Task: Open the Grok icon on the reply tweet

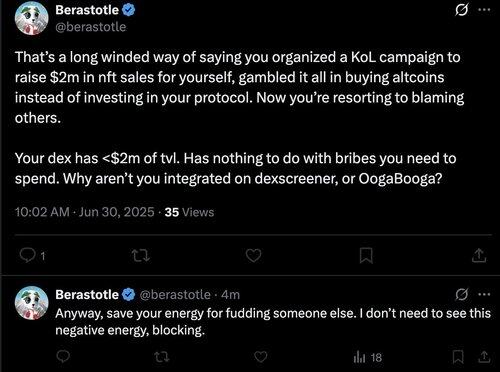Action: coord(461,294)
